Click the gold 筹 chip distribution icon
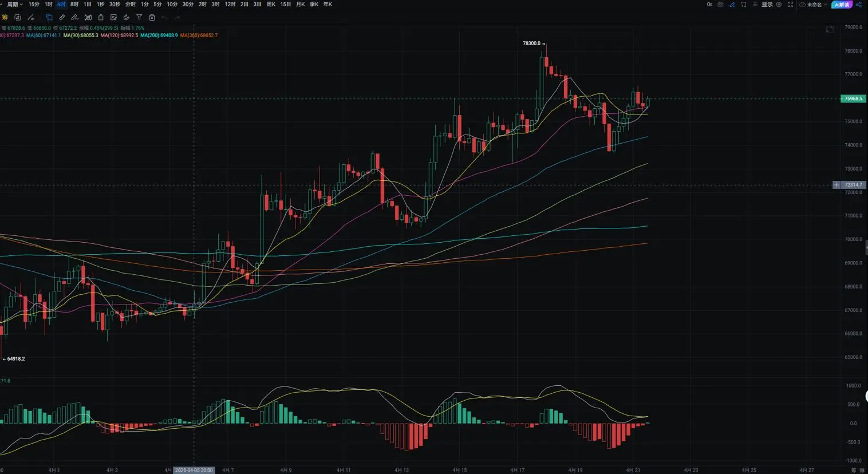 pos(5,17)
